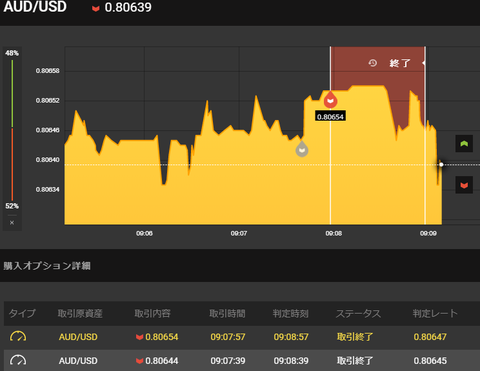Click trade time 09:07:39
This screenshot has height=371, width=480.
(x=228, y=361)
